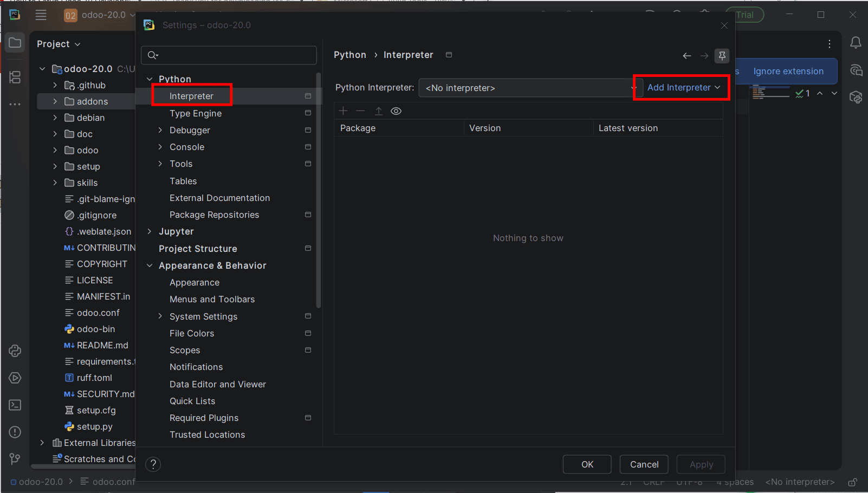The image size is (868, 493).
Task: Sort packages by Package column
Action: pos(399,128)
